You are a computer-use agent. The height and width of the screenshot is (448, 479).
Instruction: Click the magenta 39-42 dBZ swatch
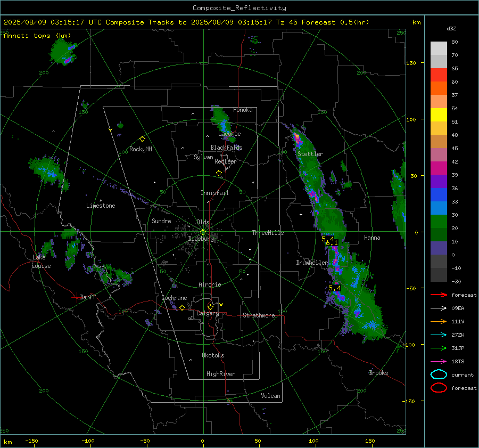[439, 168]
